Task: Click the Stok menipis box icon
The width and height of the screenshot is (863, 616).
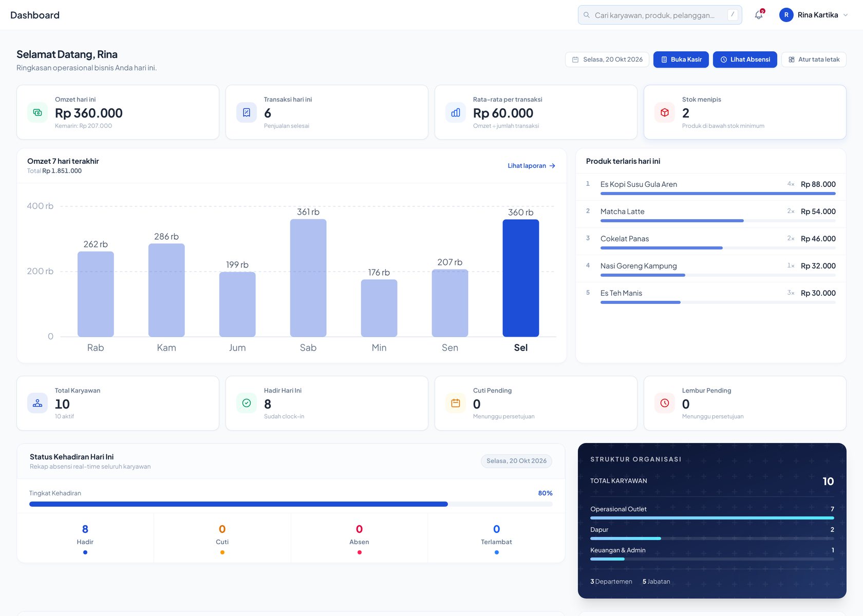Action: point(665,112)
